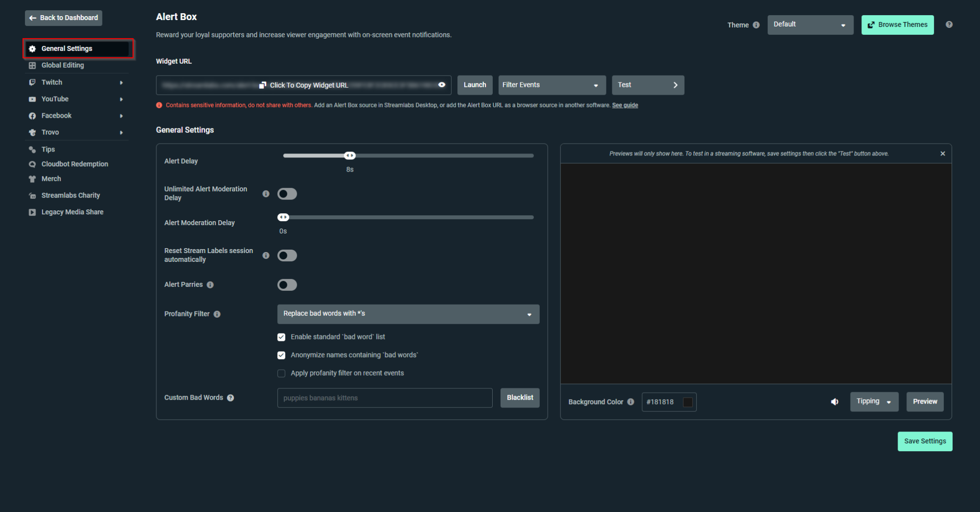Toggle Unlimited Alert Moderation Delay switch
This screenshot has height=512, width=980.
tap(287, 194)
